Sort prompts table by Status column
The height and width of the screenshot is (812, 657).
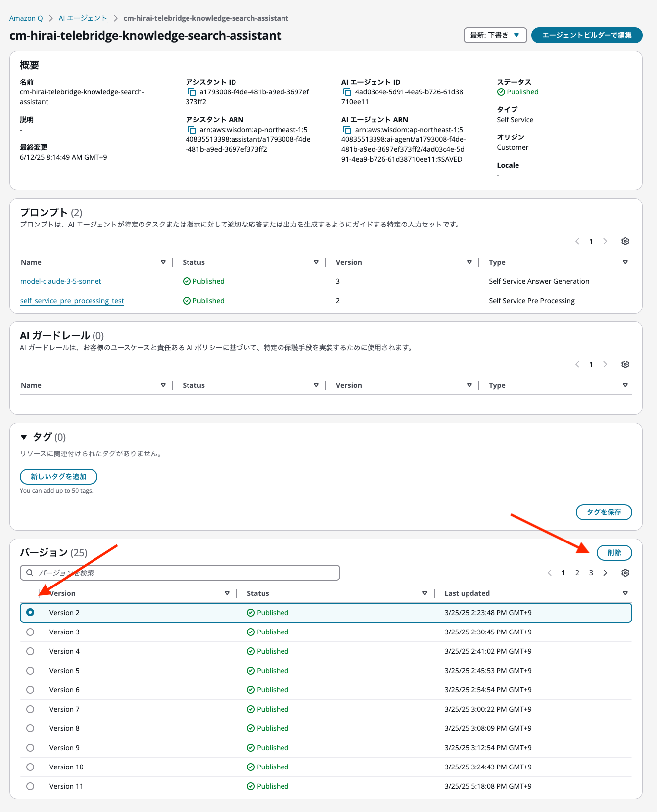click(316, 262)
